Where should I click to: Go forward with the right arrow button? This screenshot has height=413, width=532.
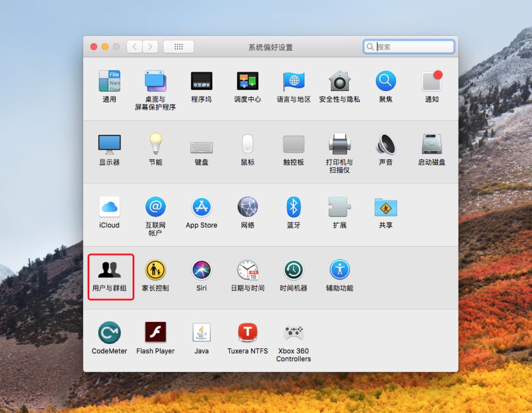click(150, 46)
